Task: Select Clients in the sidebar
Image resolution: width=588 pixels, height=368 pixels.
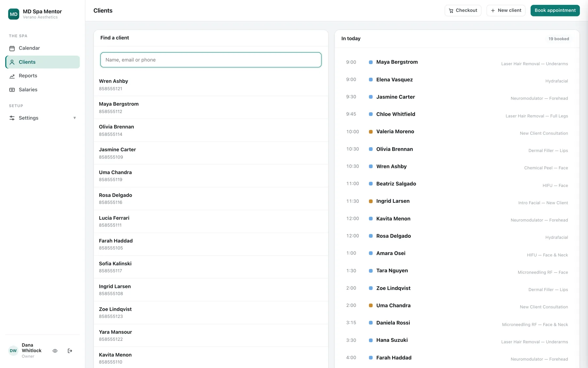Action: pos(42,62)
